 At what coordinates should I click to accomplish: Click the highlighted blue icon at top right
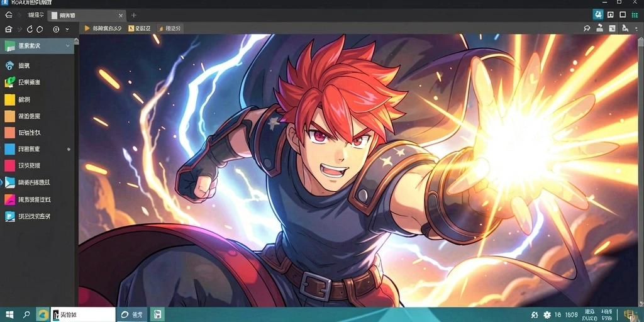tap(599, 15)
